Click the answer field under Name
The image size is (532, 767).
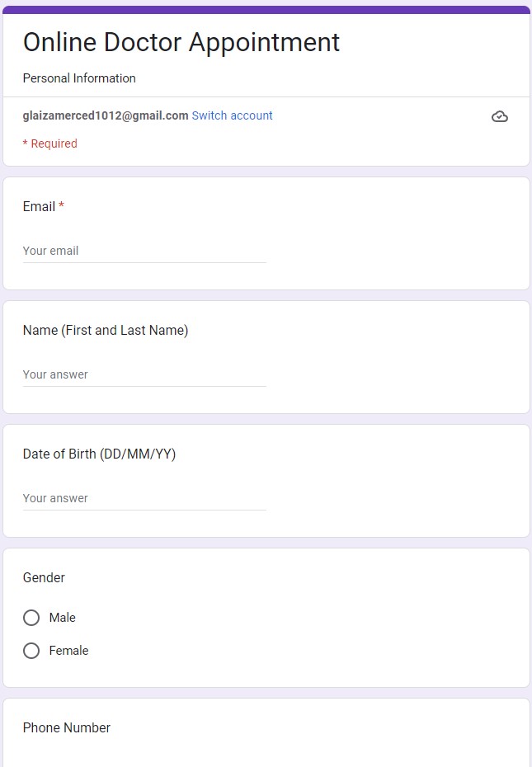point(144,374)
